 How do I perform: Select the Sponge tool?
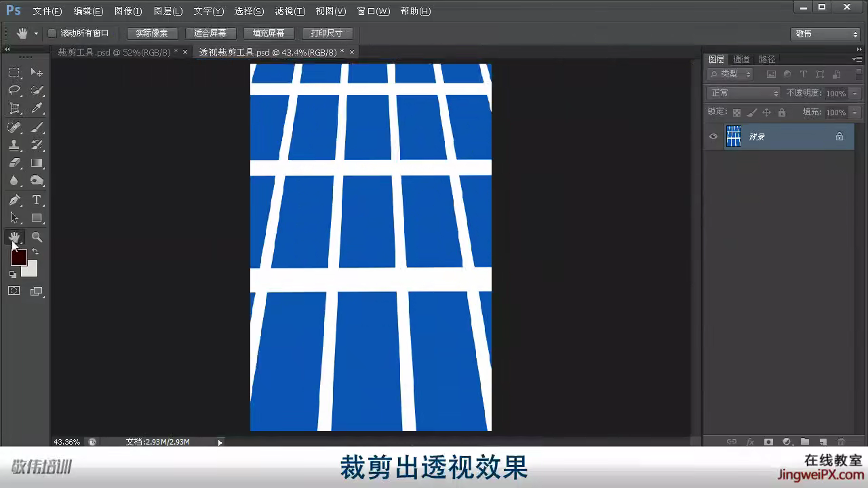37,181
